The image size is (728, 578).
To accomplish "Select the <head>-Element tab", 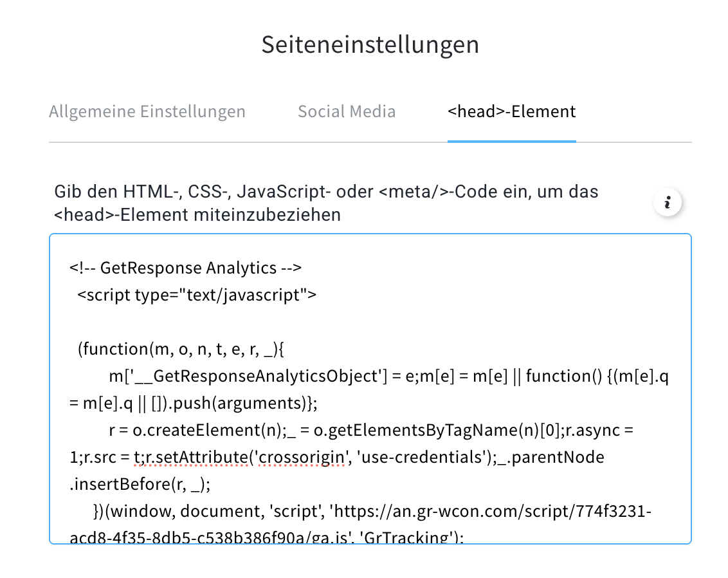I will click(512, 111).
